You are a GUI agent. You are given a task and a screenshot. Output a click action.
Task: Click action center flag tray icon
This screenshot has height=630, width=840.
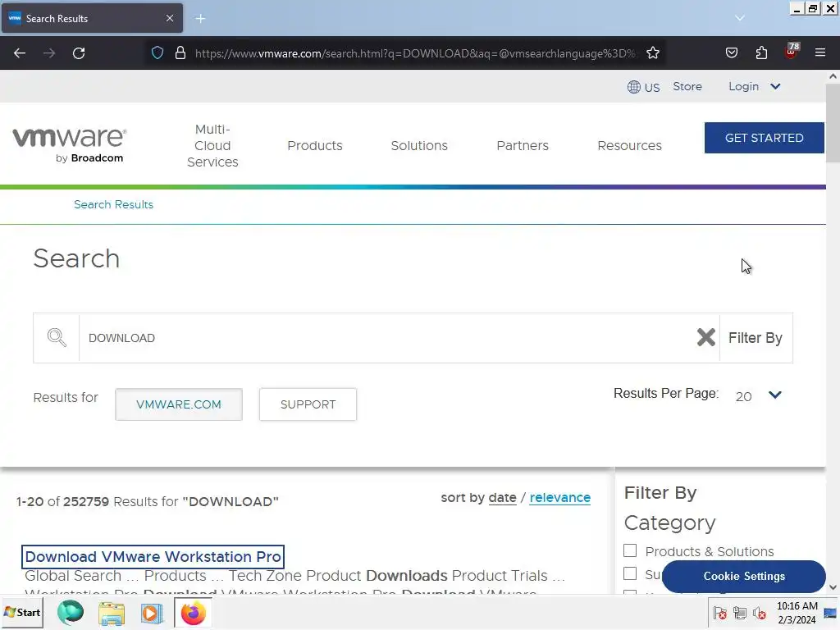point(720,613)
